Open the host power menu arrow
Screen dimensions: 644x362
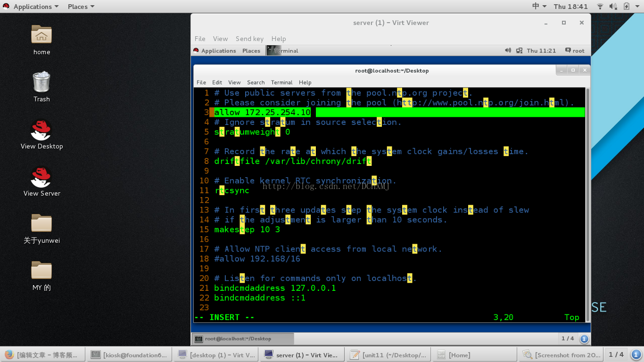(x=638, y=7)
